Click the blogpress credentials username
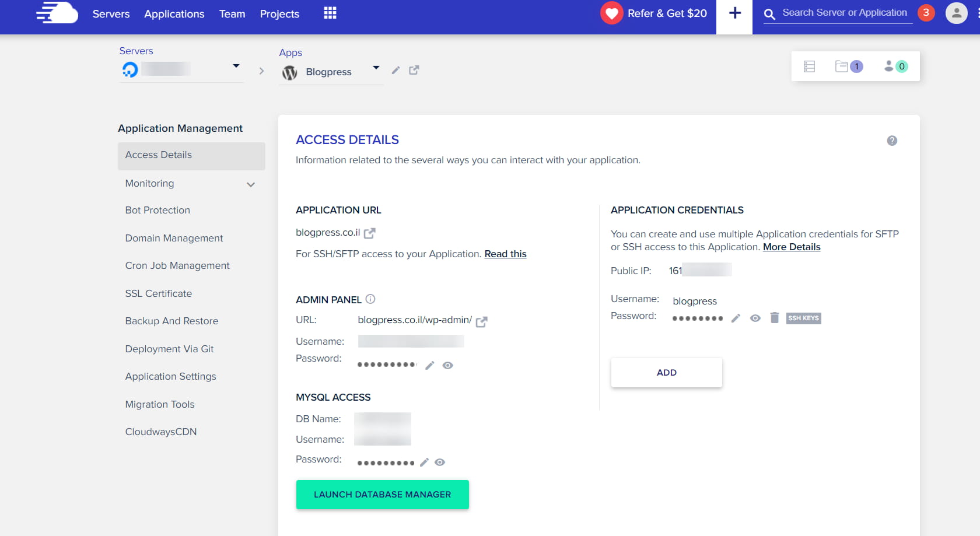Viewport: 980px width, 536px height. coord(695,302)
